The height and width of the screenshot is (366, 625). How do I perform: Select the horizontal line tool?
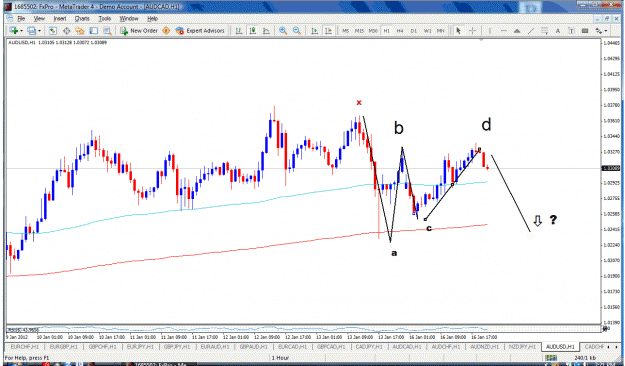click(x=503, y=31)
